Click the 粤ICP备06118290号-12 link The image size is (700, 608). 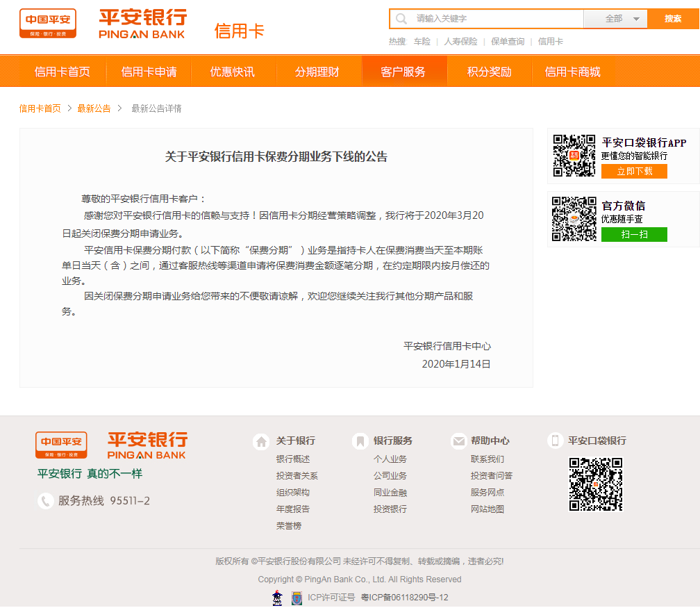pos(404,598)
